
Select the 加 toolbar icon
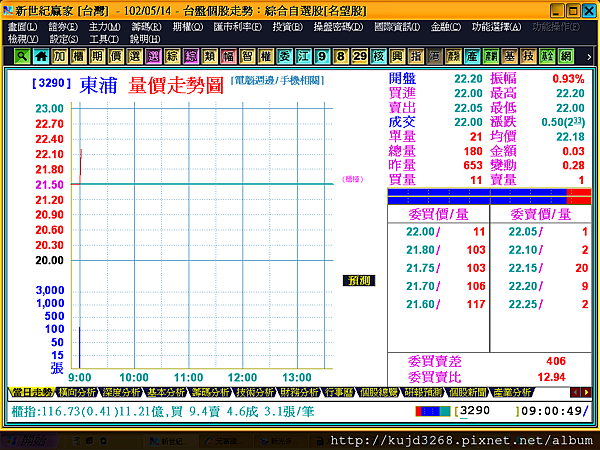point(60,56)
